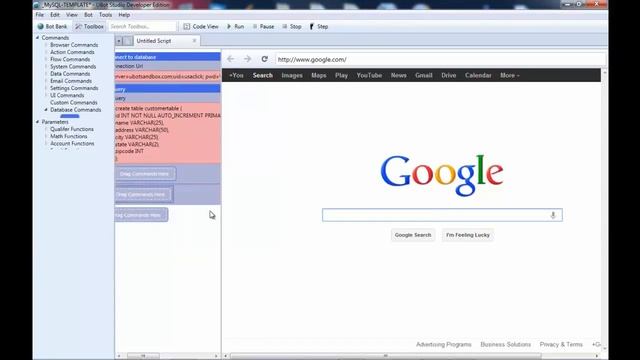640x360 pixels.
Task: Open the YouTube link
Action: coord(369,76)
